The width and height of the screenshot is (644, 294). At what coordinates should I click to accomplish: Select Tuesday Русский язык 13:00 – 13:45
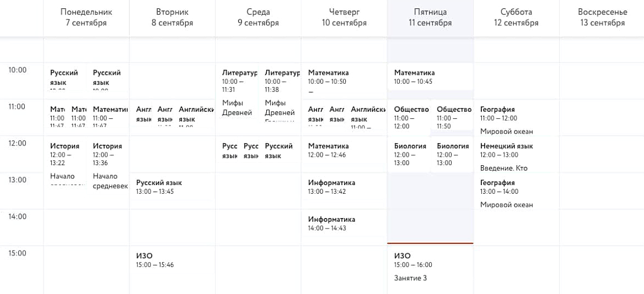point(172,187)
